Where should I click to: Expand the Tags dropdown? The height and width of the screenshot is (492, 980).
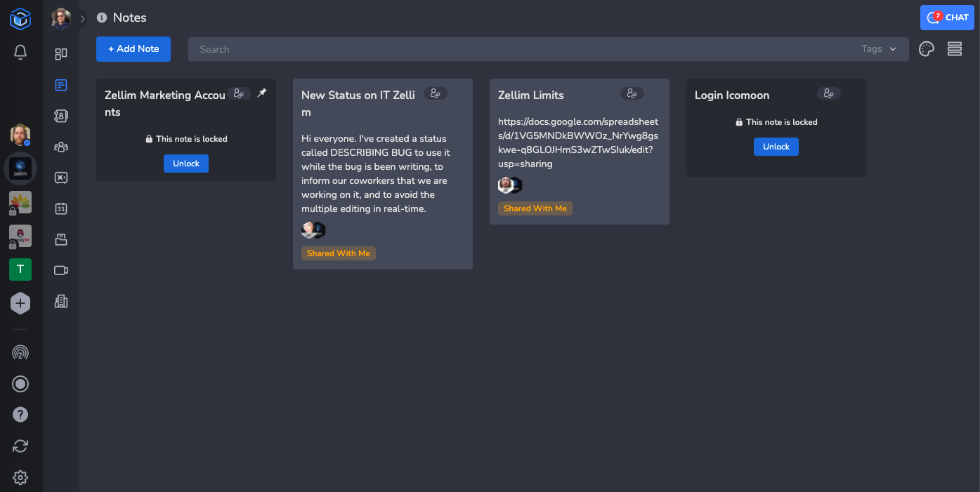[x=879, y=49]
